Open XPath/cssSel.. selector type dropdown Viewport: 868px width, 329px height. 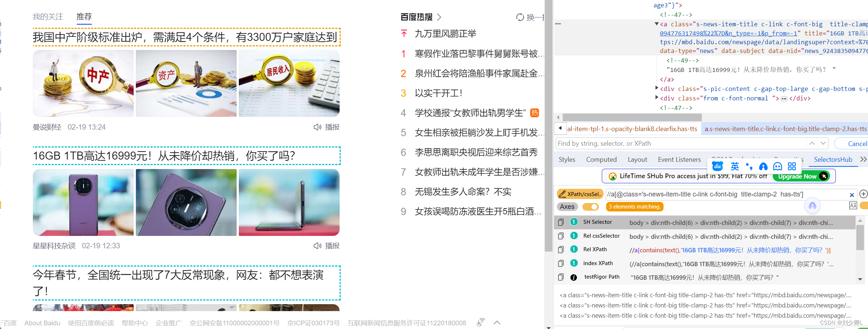[580, 194]
